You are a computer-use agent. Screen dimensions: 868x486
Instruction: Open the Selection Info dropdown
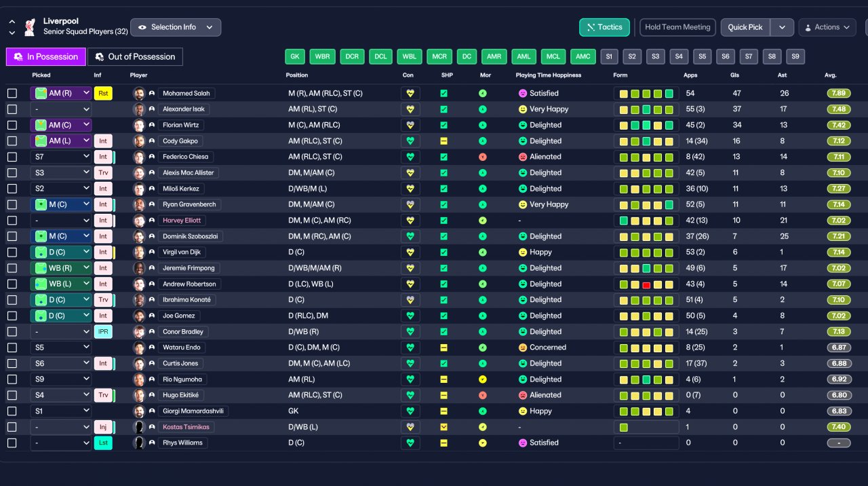click(176, 27)
